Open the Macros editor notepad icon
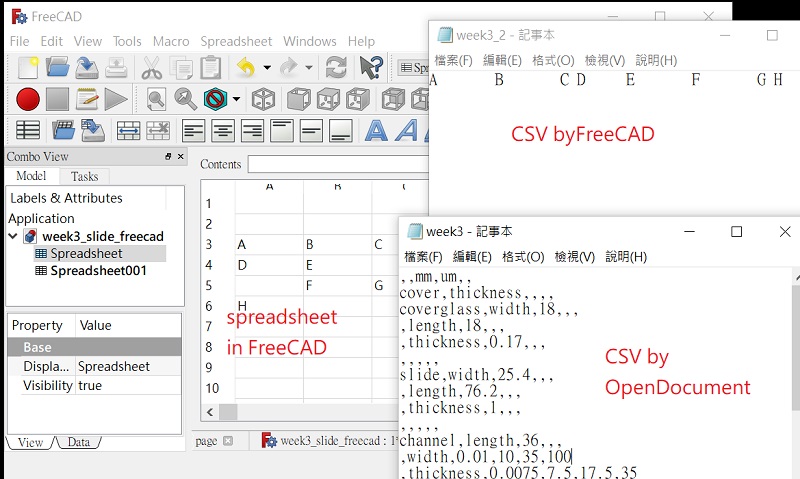 click(x=87, y=99)
